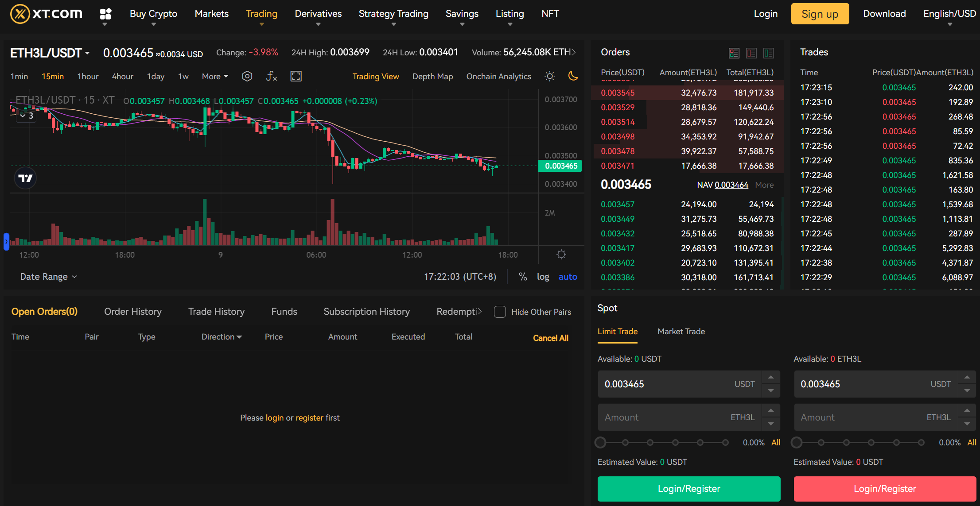The image size is (980, 506).
Task: Click the green Login/Register buy button
Action: pos(688,488)
